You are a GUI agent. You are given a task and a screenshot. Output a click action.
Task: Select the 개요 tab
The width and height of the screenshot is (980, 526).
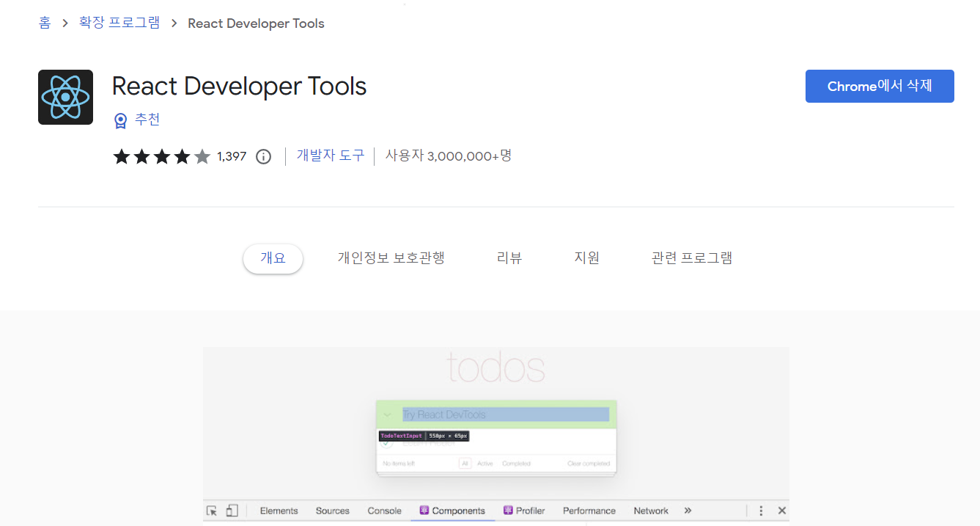(273, 258)
